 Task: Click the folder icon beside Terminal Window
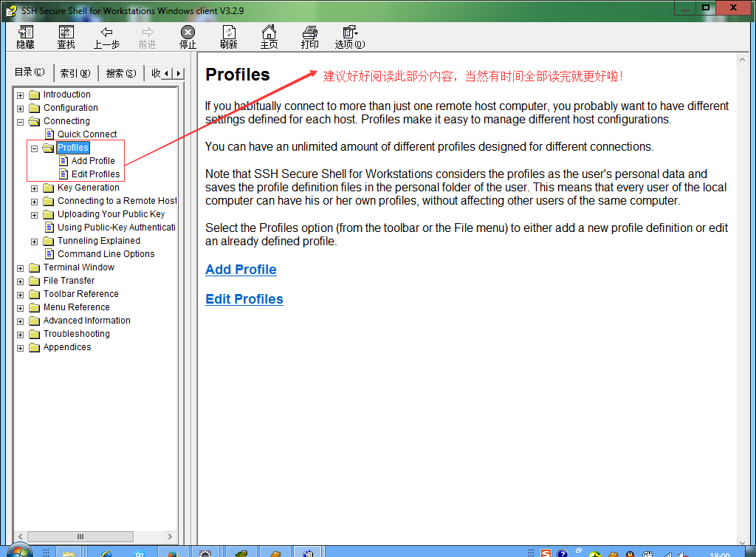point(34,267)
